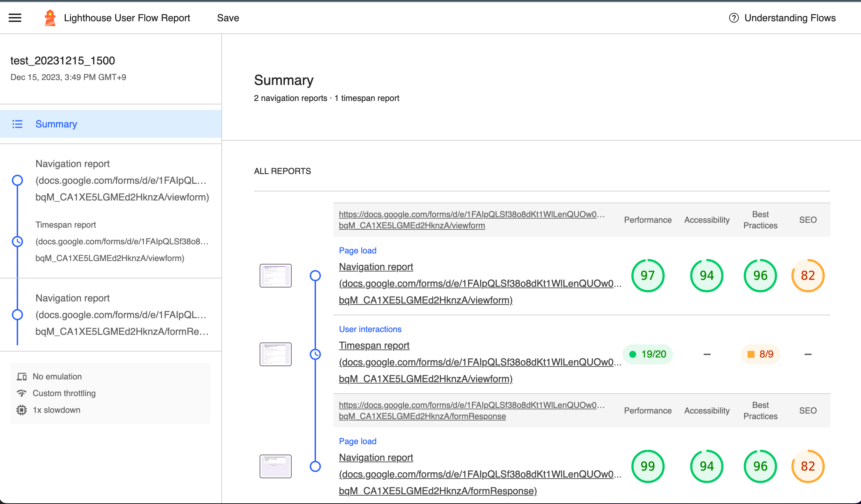Open the formResponse Navigation report in sidebar
The width and height of the screenshot is (861, 504).
tap(122, 315)
